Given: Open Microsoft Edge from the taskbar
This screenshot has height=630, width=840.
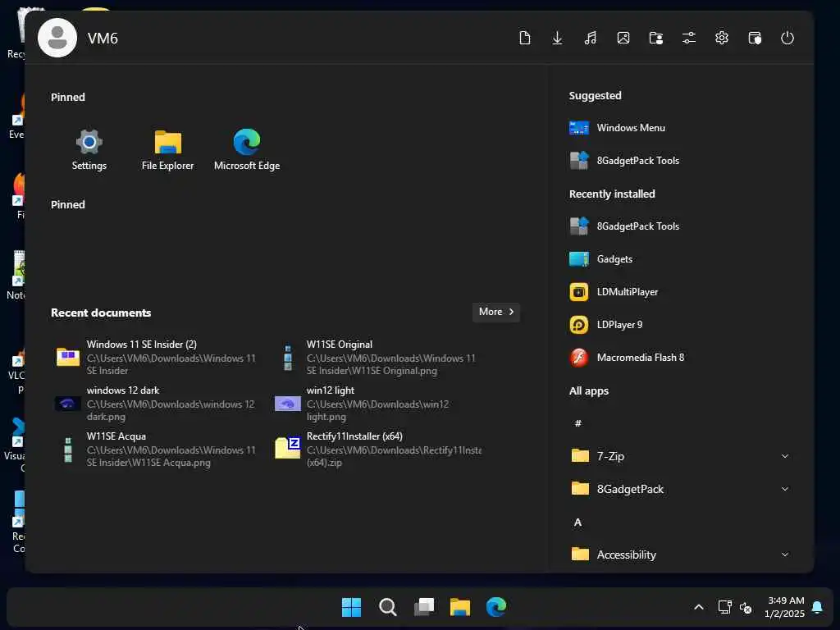Looking at the screenshot, I should pos(496,607).
